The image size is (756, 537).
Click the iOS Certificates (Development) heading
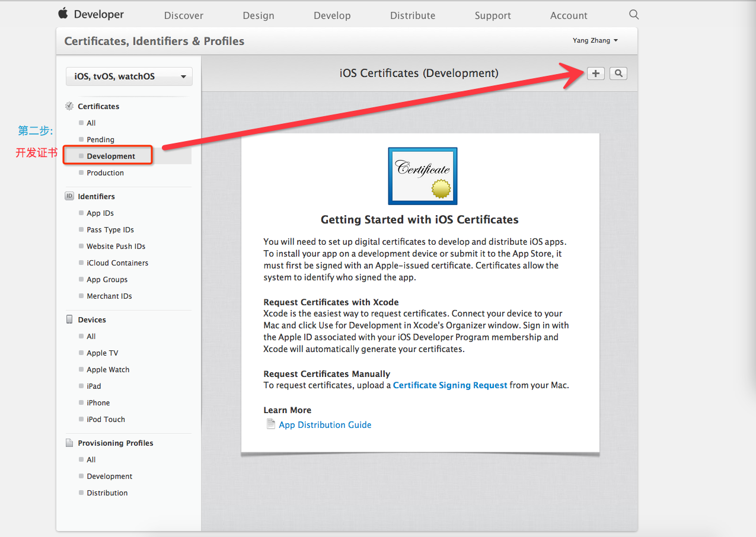tap(419, 73)
